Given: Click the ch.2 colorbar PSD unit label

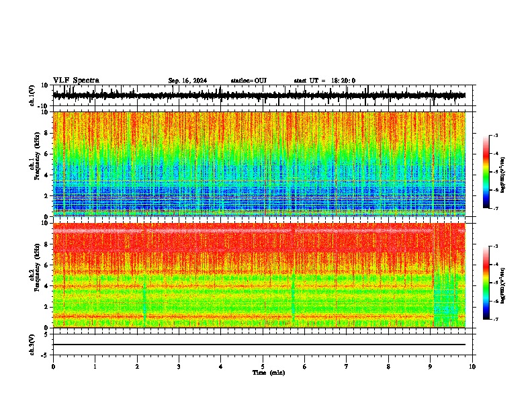Looking at the screenshot, I should click(502, 285).
